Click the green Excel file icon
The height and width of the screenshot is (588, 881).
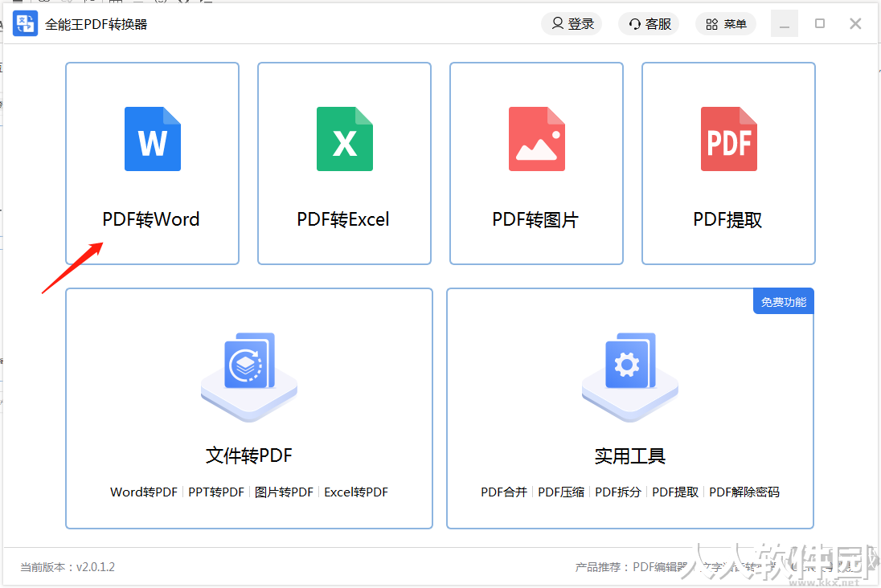[x=344, y=139]
